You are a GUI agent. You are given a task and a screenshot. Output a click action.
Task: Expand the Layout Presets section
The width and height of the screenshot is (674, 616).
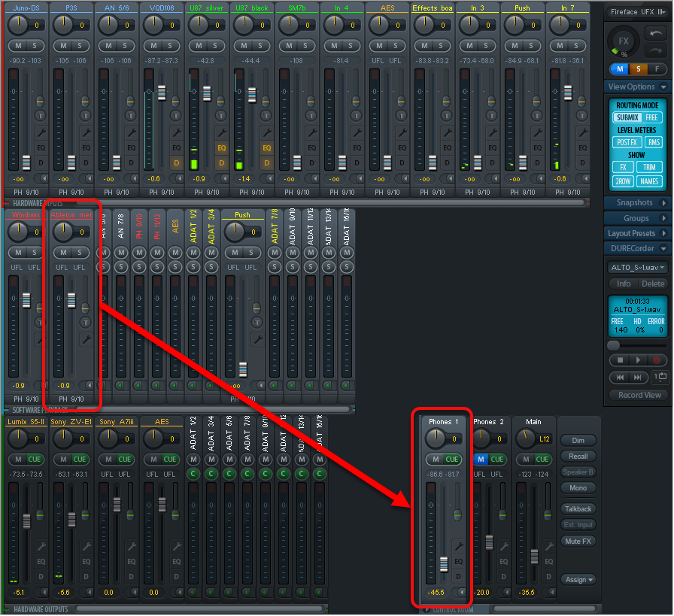pyautogui.click(x=637, y=233)
